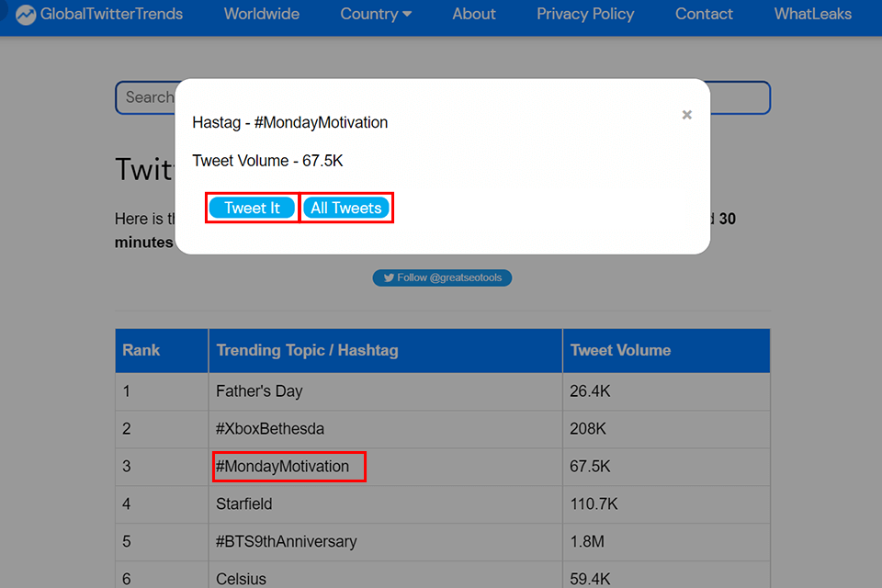Expand the Country dropdown
The height and width of the screenshot is (588, 882).
tap(376, 14)
